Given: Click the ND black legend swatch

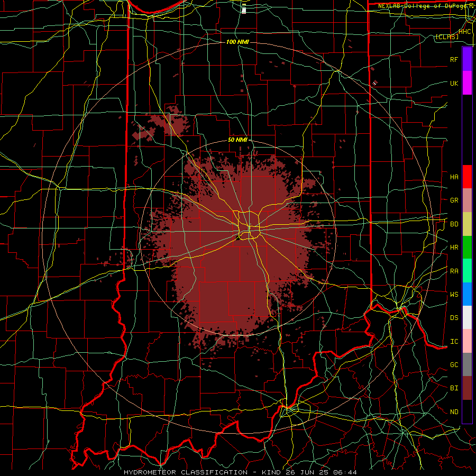Looking at the screenshot, I should 467,411.
